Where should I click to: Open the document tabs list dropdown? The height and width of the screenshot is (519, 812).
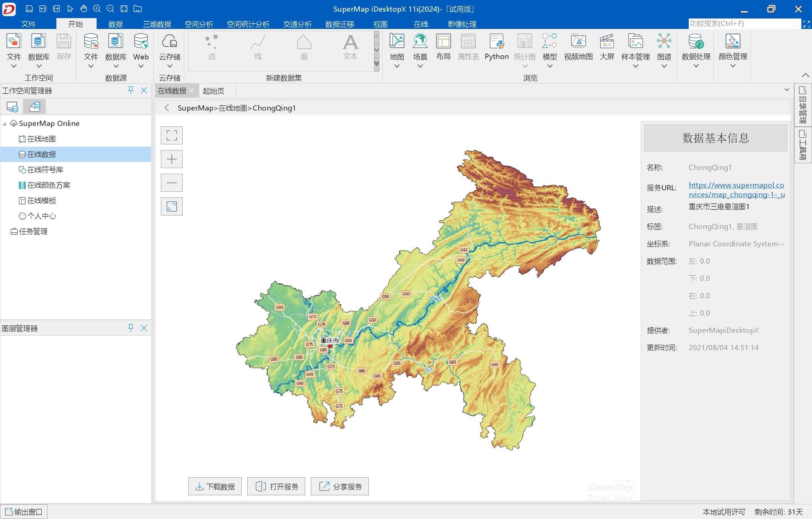tap(786, 90)
